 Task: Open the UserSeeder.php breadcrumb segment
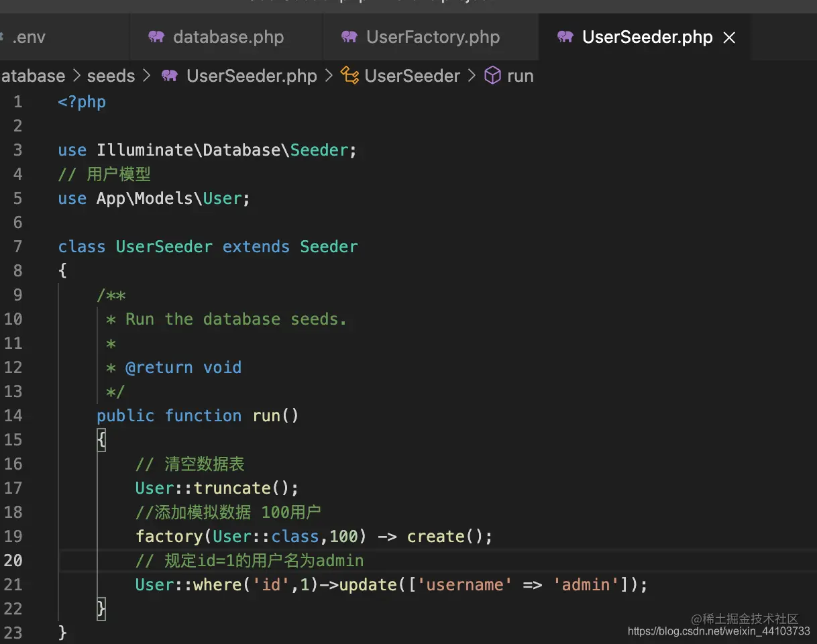(252, 76)
